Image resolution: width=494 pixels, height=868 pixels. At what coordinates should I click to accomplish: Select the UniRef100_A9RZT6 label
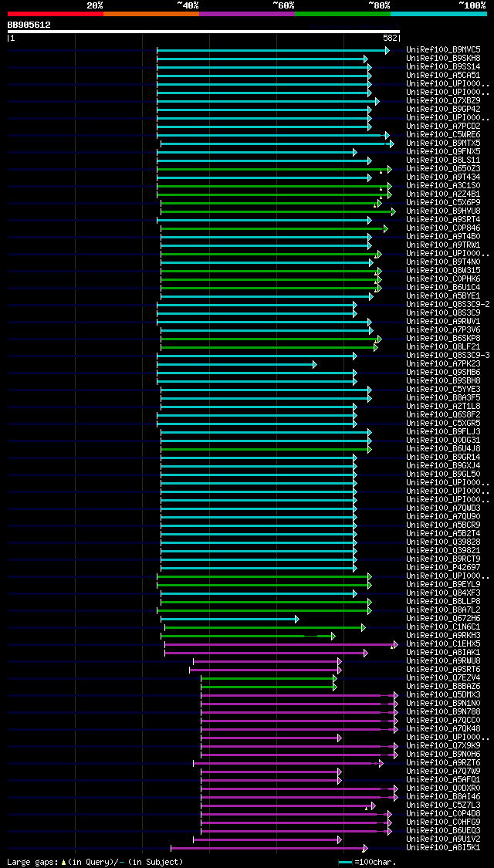443,763
